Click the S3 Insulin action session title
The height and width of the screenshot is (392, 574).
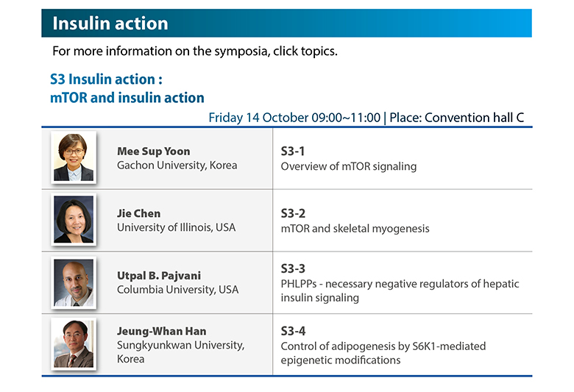coord(127,88)
